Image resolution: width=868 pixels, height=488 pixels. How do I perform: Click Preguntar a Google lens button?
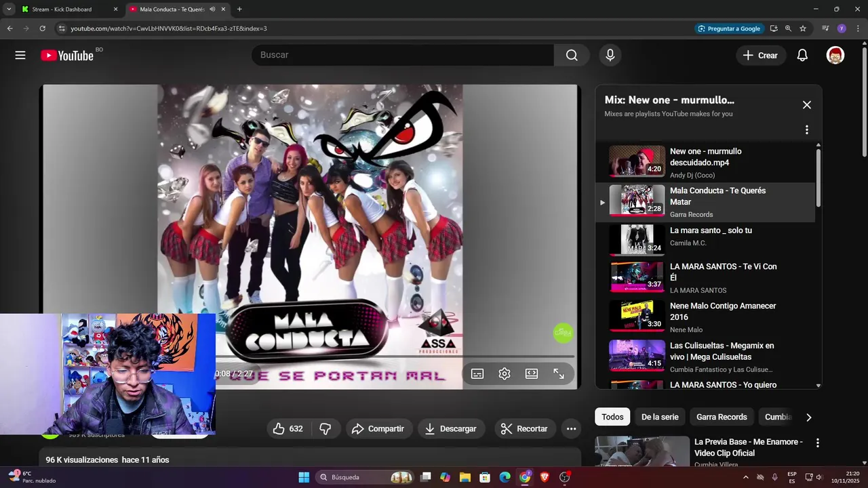click(729, 28)
